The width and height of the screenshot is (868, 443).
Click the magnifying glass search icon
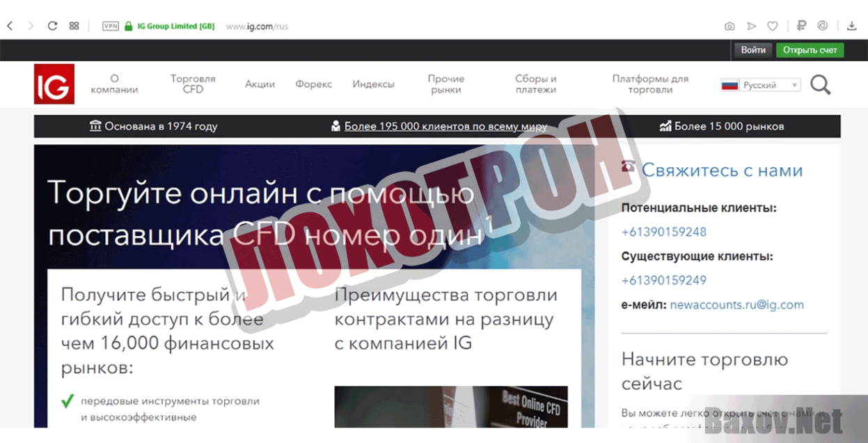click(x=821, y=85)
